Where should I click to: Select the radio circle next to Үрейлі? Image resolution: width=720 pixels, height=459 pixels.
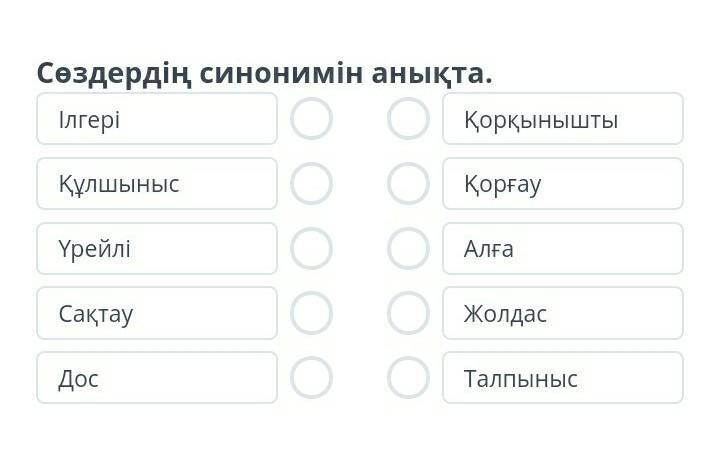pyautogui.click(x=311, y=249)
